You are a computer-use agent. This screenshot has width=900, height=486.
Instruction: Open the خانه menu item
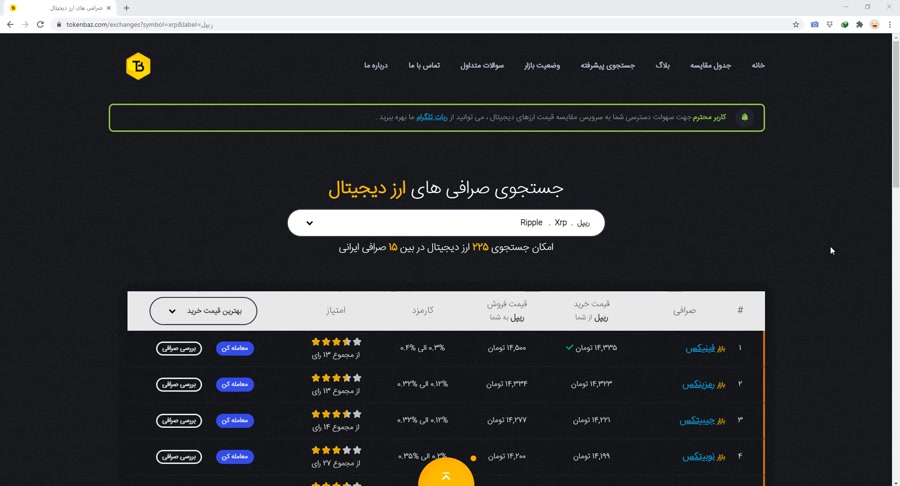pyautogui.click(x=758, y=65)
